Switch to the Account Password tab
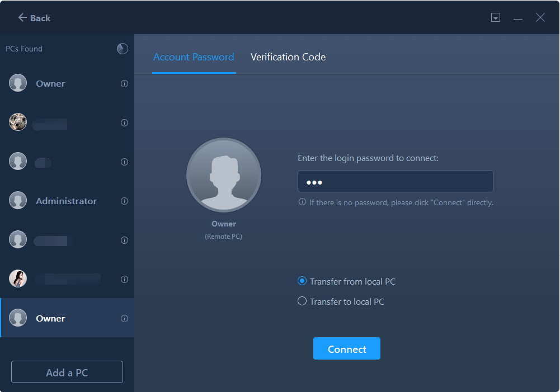The width and height of the screenshot is (560, 392). click(194, 57)
